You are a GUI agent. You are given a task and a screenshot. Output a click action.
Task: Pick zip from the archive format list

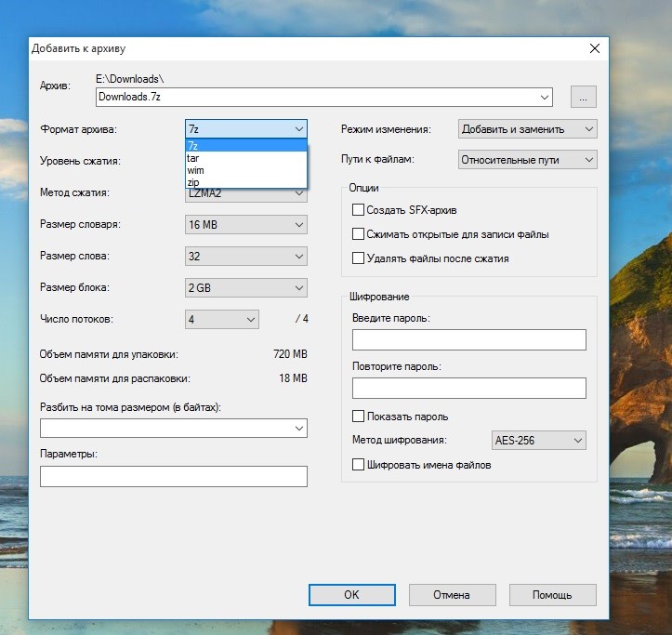(245, 182)
